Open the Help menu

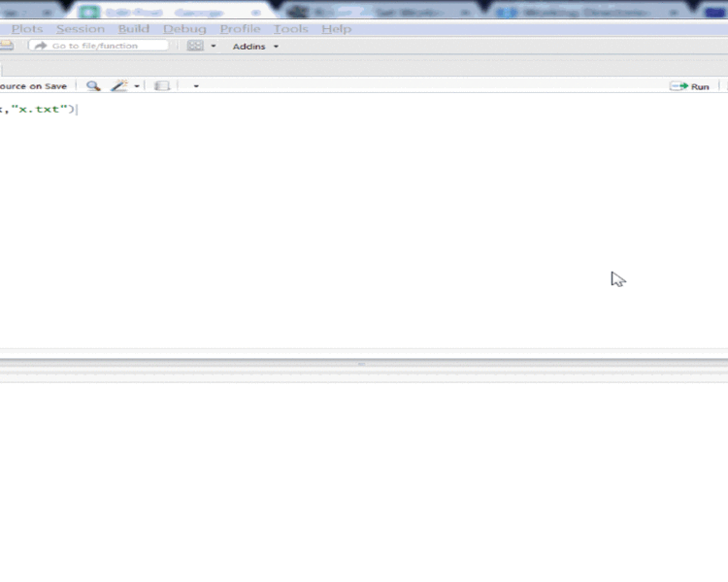pyautogui.click(x=336, y=29)
